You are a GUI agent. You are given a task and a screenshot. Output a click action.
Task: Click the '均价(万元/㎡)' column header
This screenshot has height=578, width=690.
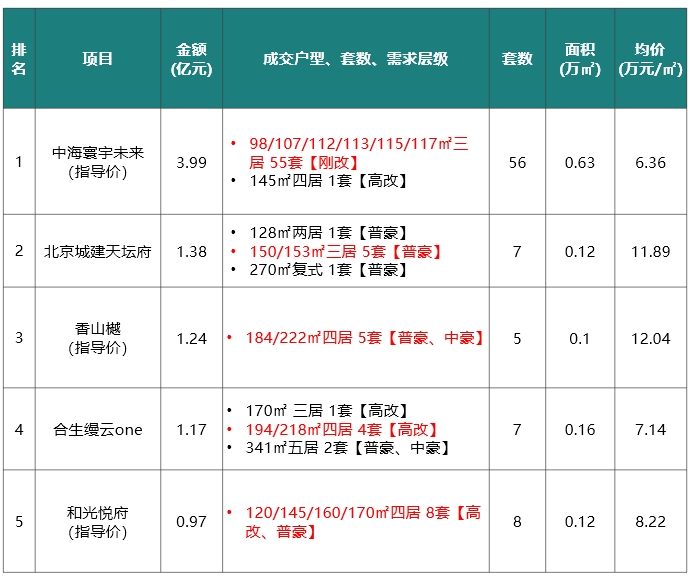(650, 59)
